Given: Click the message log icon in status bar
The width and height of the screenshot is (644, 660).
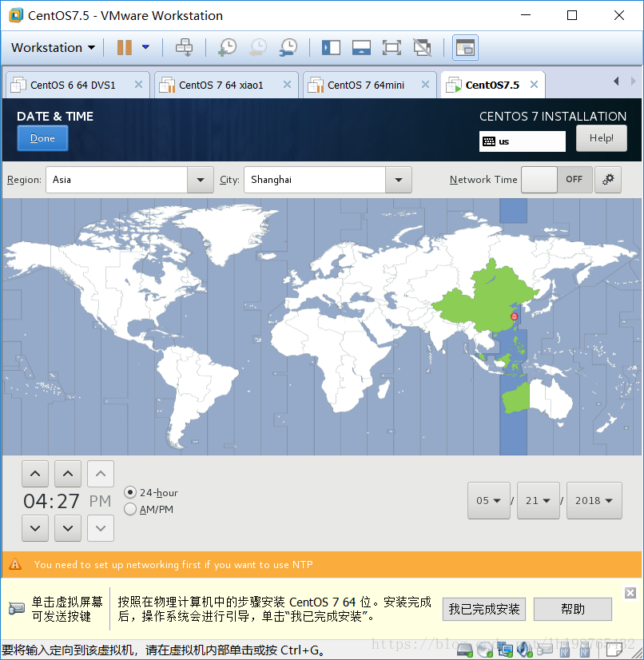Looking at the screenshot, I should [614, 650].
